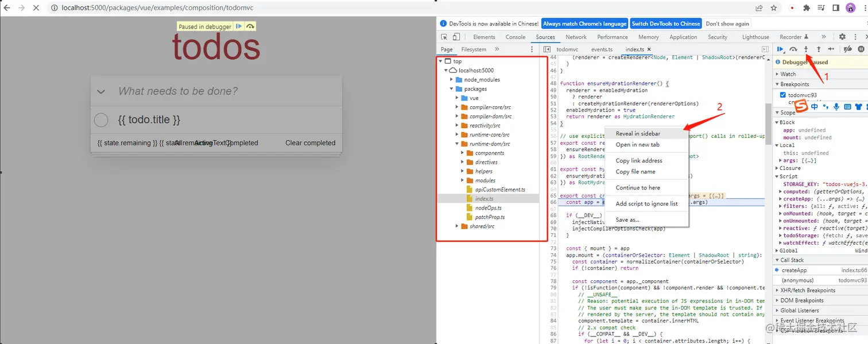The height and width of the screenshot is (344, 868).
Task: Step over from Paused in debugger overlay
Action: [250, 26]
